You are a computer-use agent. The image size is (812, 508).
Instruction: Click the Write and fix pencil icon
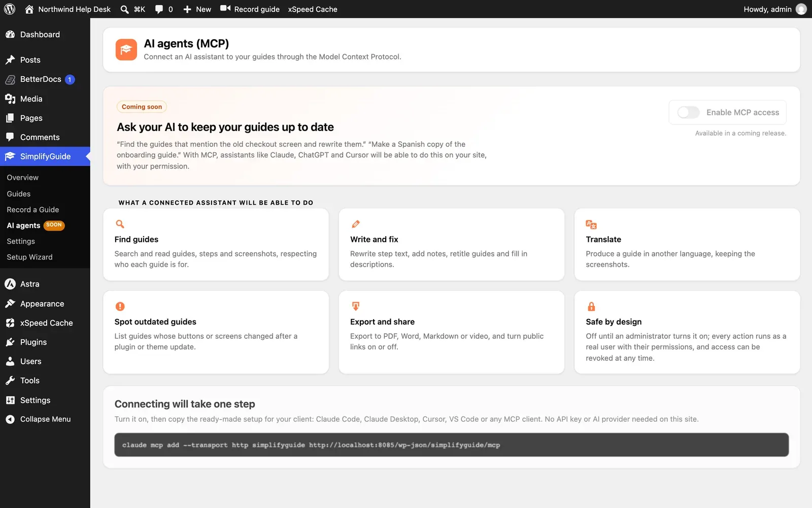pos(356,224)
